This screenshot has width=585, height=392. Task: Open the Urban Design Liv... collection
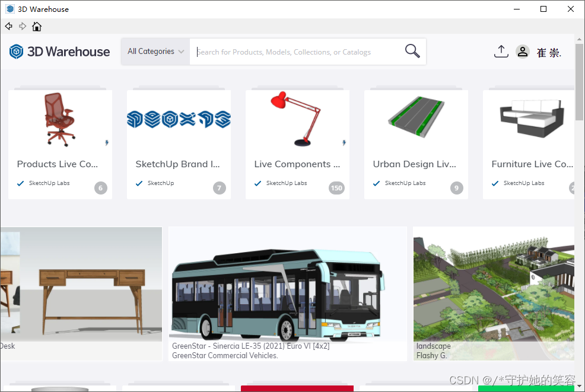click(415, 164)
